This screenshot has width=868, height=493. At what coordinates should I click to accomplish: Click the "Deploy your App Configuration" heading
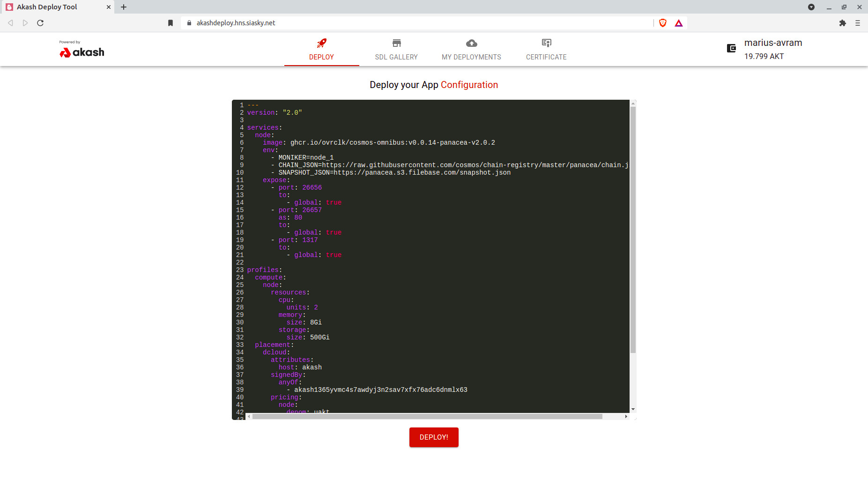434,85
